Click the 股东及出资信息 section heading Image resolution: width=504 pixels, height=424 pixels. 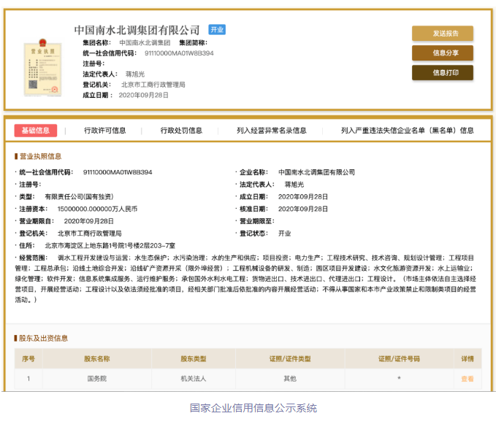(x=43, y=338)
